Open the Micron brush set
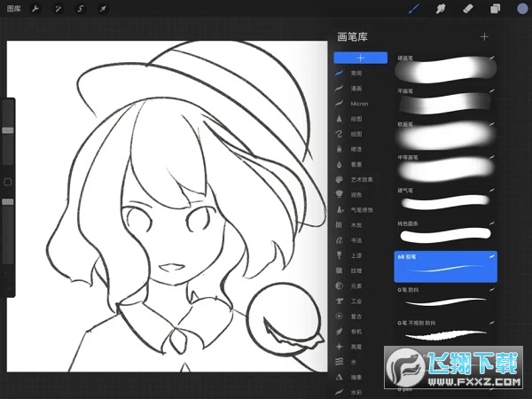Image resolution: width=532 pixels, height=399 pixels. point(359,104)
